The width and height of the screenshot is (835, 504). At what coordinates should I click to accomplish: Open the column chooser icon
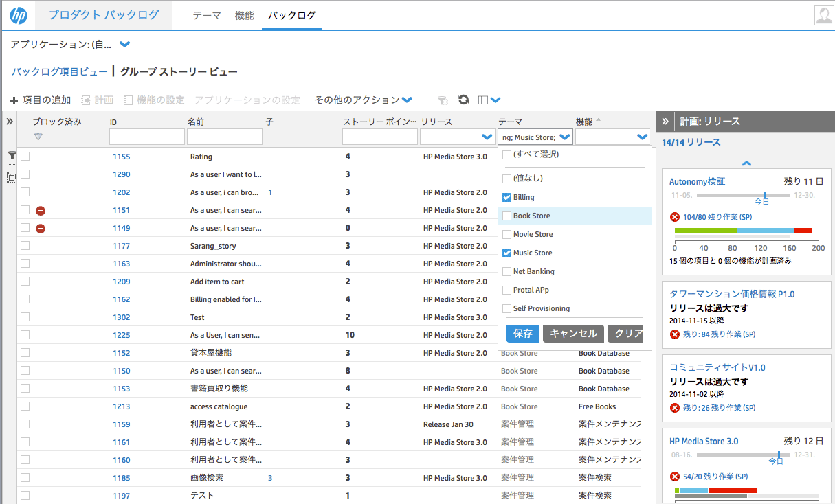483,100
